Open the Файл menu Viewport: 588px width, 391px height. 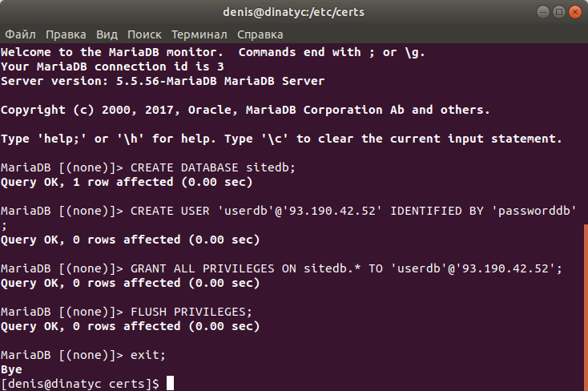pyautogui.click(x=20, y=34)
